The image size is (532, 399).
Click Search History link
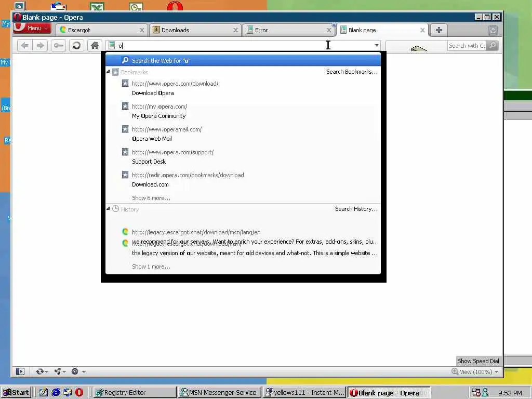[x=356, y=209]
